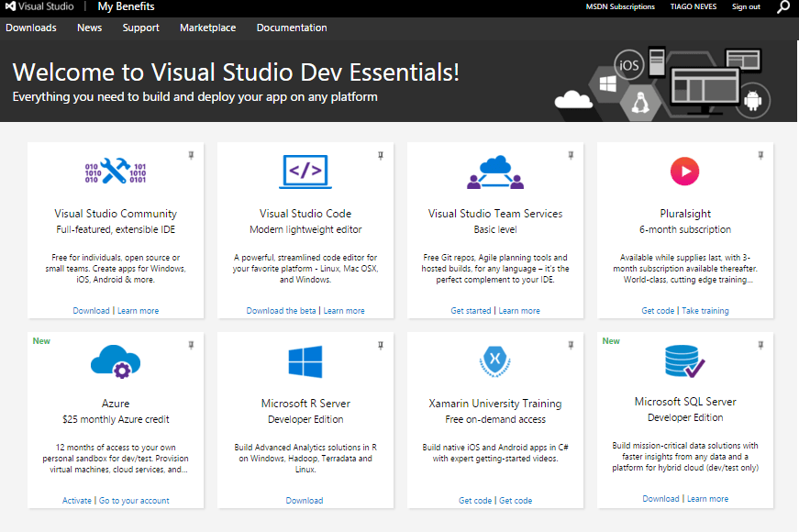
Task: Pin the Pluralsight card
Action: click(760, 155)
